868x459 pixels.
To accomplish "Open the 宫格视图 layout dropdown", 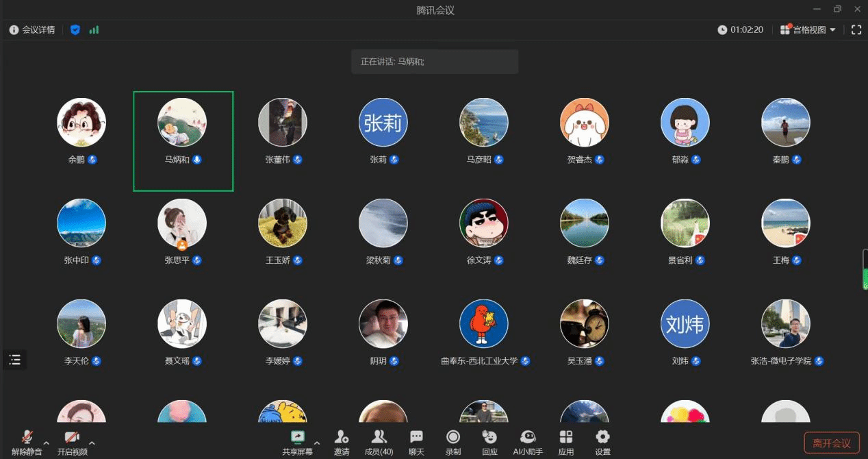I will [808, 30].
